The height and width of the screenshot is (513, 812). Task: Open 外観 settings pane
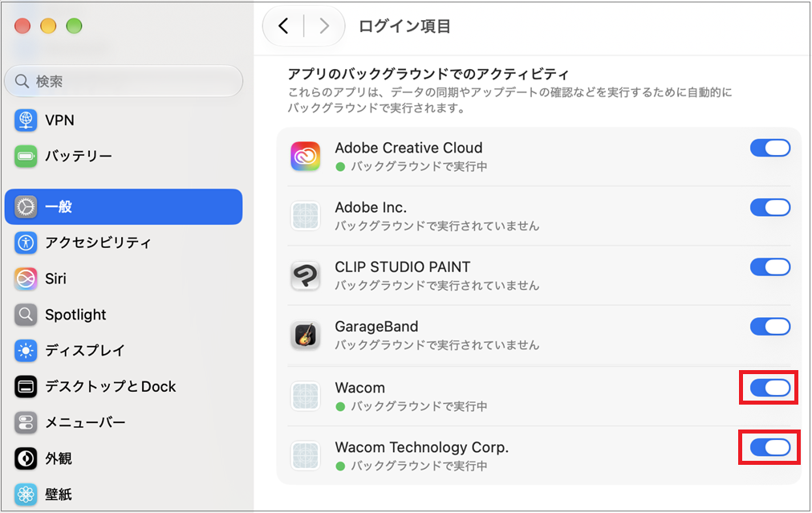click(x=124, y=458)
